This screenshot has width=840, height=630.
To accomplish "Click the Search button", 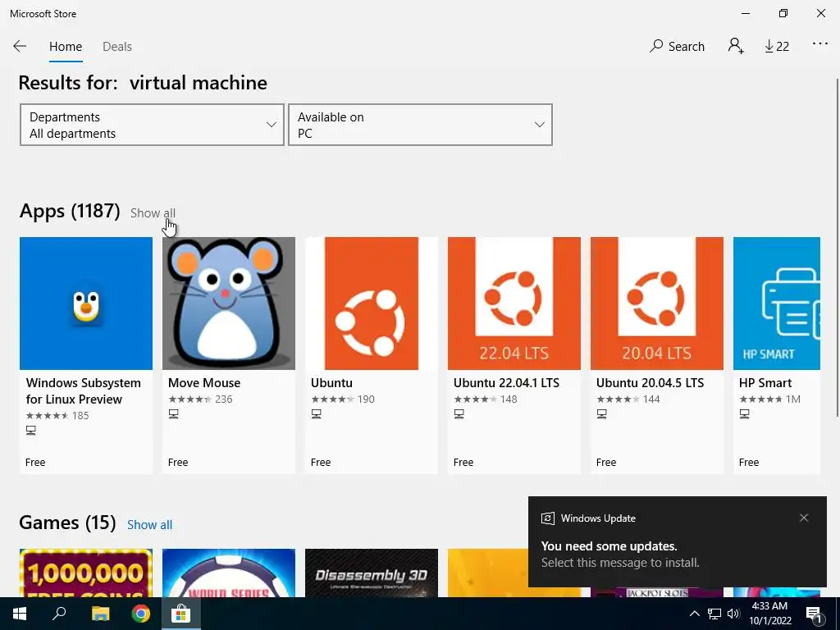I will (677, 47).
